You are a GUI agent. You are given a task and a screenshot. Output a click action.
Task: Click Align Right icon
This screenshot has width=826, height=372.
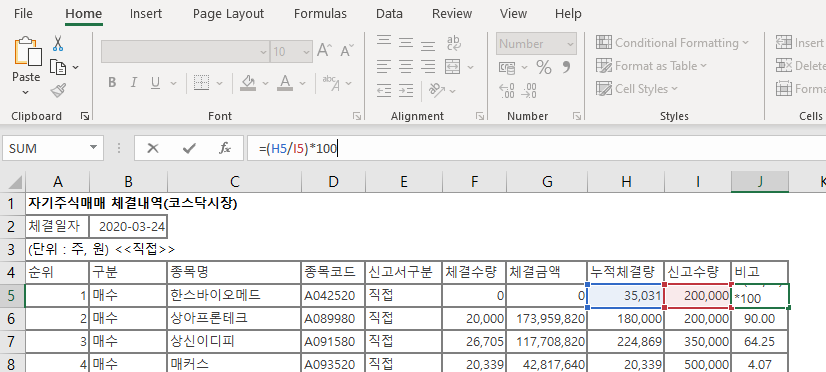pyautogui.click(x=428, y=66)
